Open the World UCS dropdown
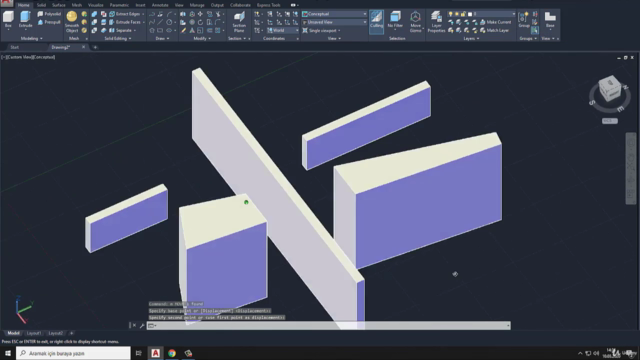 282,30
